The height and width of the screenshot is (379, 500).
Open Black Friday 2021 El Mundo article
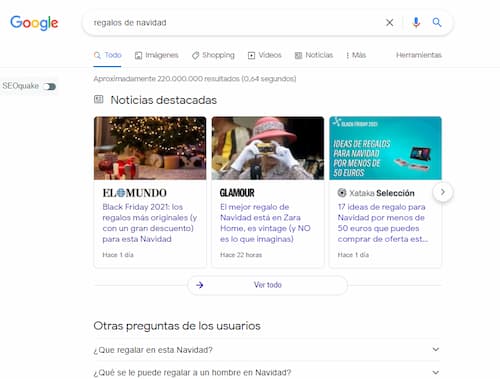point(150,223)
